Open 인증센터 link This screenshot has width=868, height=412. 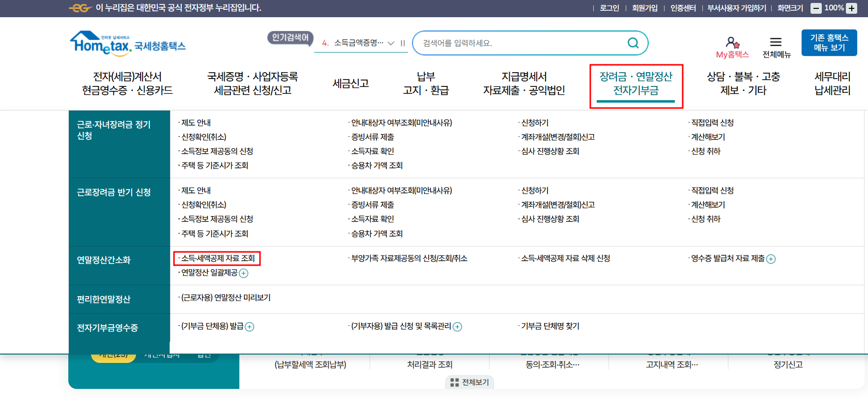pos(683,8)
